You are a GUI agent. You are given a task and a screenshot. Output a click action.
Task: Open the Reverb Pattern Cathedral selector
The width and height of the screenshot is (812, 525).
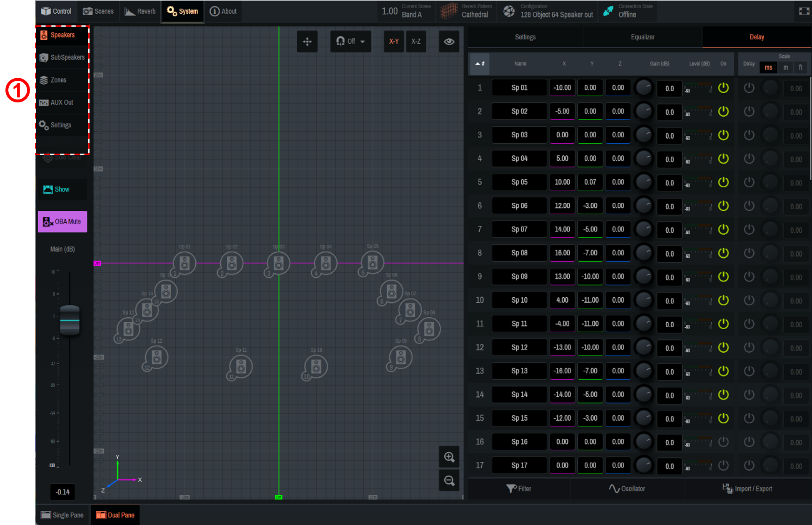[466, 11]
